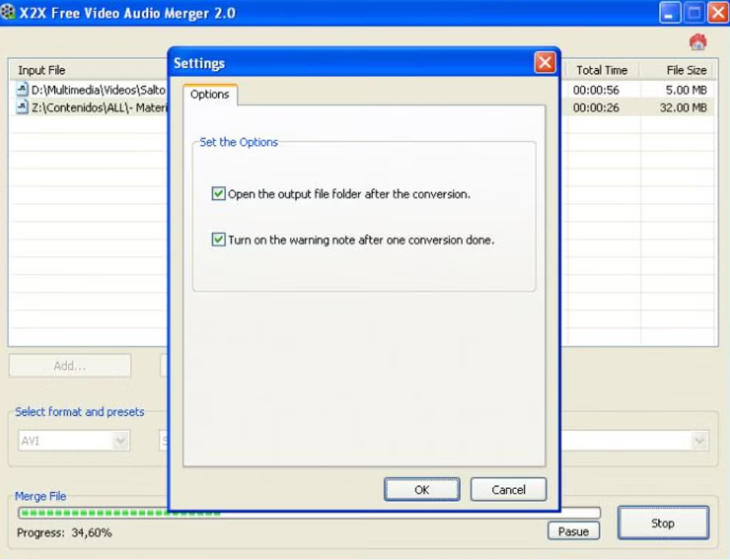Click the red home icon
Image resolution: width=730 pixels, height=560 pixels.
pos(698,42)
